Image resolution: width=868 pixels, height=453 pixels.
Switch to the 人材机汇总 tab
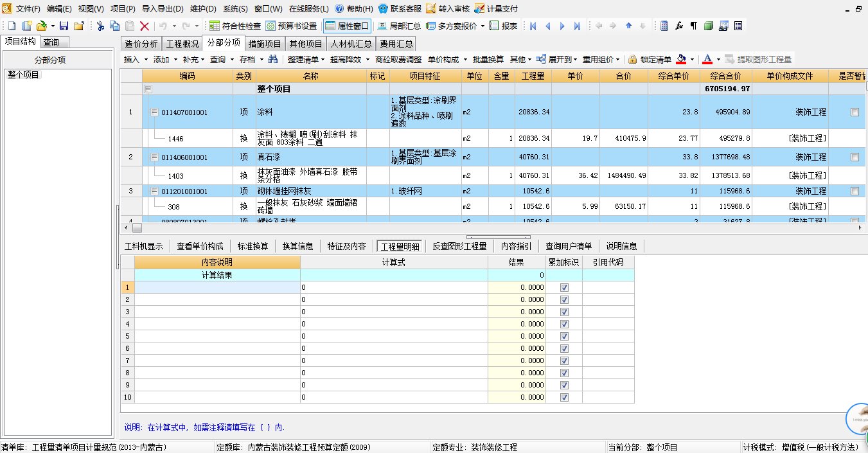point(351,44)
